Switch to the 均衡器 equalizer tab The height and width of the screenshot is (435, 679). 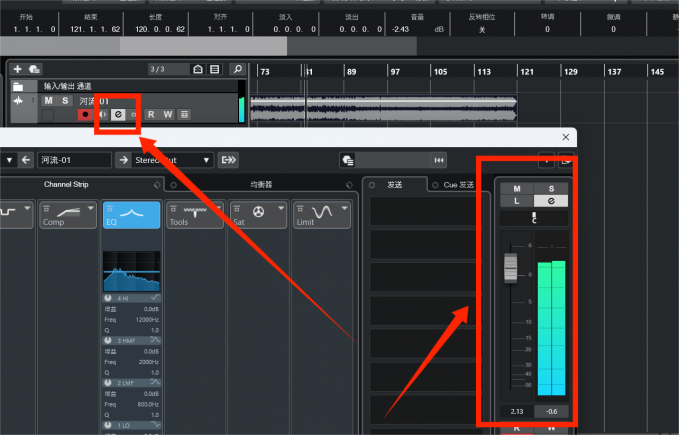tap(261, 185)
